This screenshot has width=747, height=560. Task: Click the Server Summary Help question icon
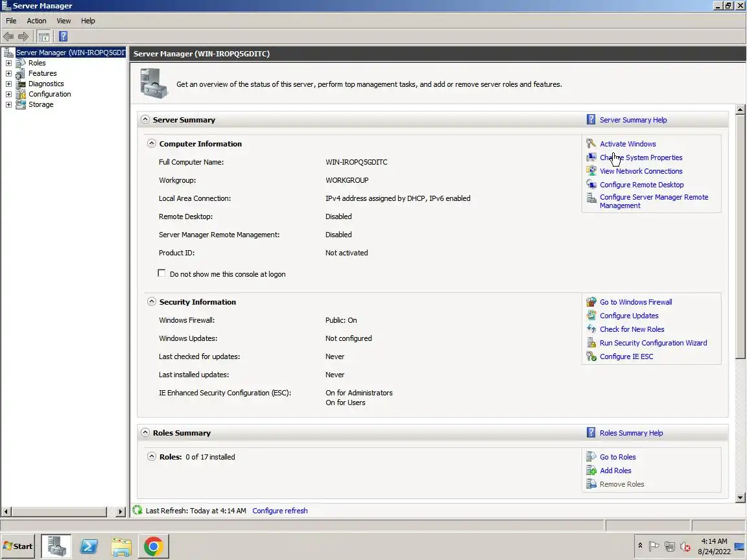tap(591, 119)
